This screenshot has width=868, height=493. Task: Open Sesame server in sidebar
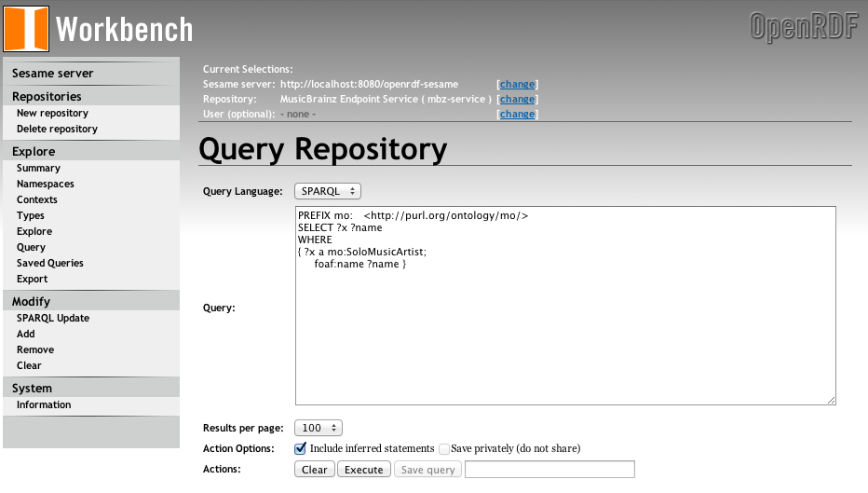(52, 73)
